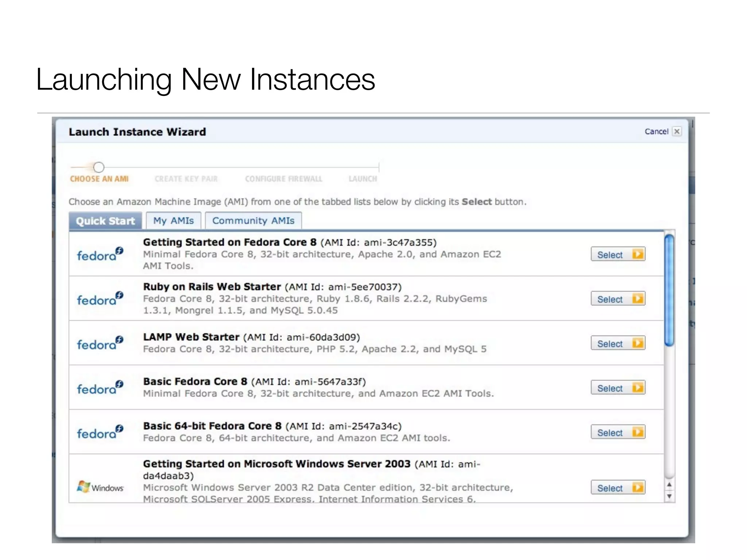The image size is (747, 560).
Task: Select the Basic Fedora Core 8 AMI
Action: point(618,388)
